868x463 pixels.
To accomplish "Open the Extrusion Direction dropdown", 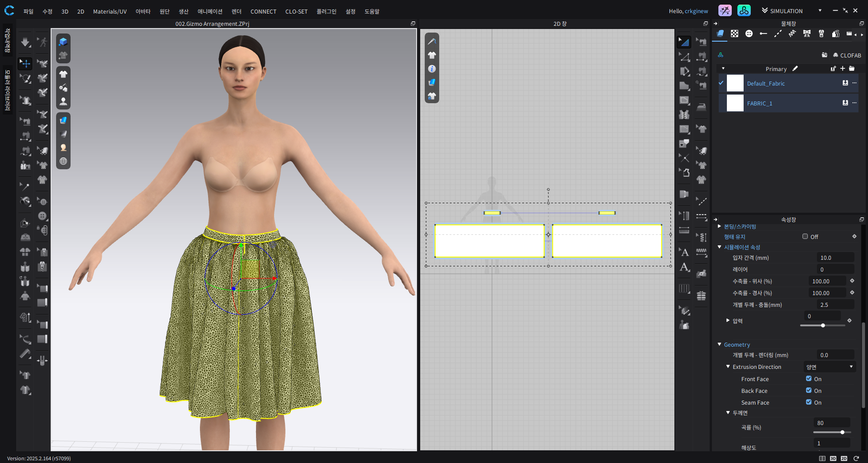I will pyautogui.click(x=830, y=367).
